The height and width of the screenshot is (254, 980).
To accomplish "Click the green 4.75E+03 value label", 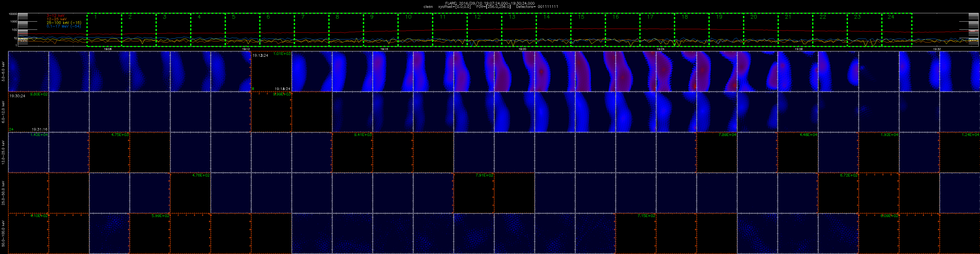I will 120,135.
